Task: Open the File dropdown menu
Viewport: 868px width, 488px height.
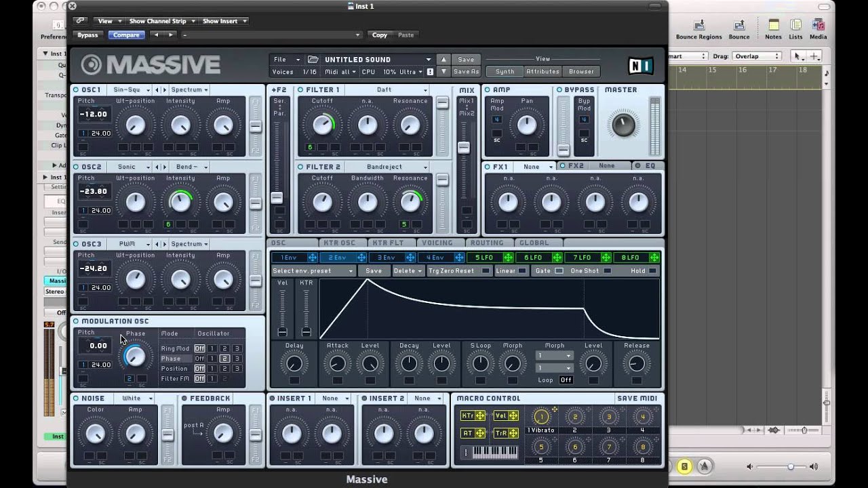Action: click(286, 60)
